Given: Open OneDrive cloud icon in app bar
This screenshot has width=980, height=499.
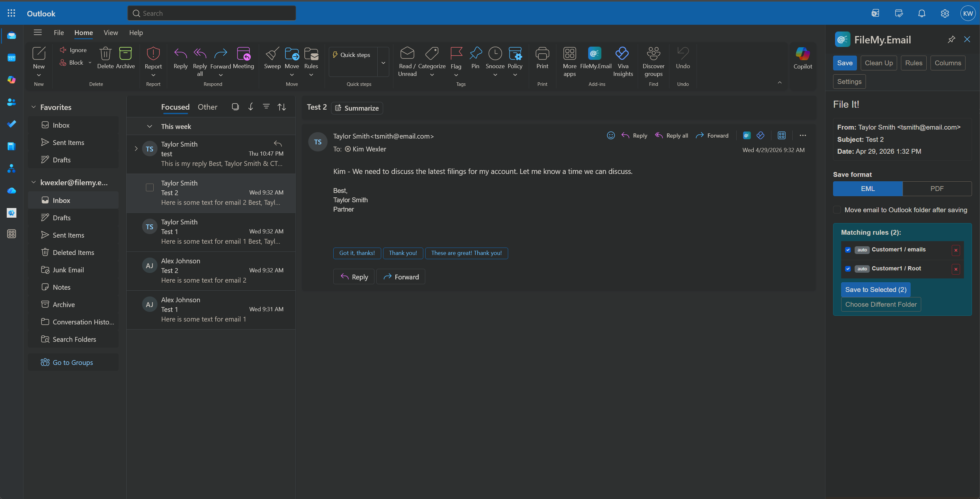Looking at the screenshot, I should point(12,190).
